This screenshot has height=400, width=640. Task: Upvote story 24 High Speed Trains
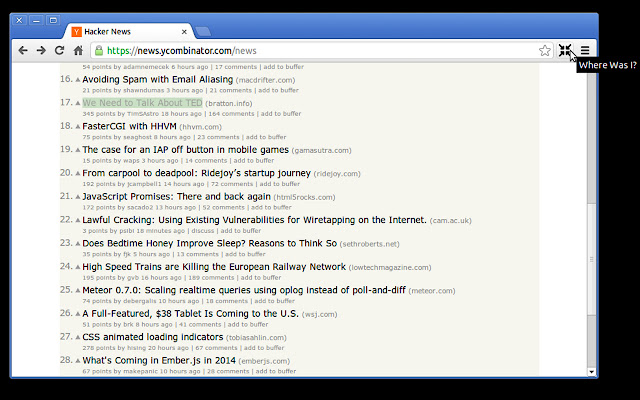[x=78, y=267]
